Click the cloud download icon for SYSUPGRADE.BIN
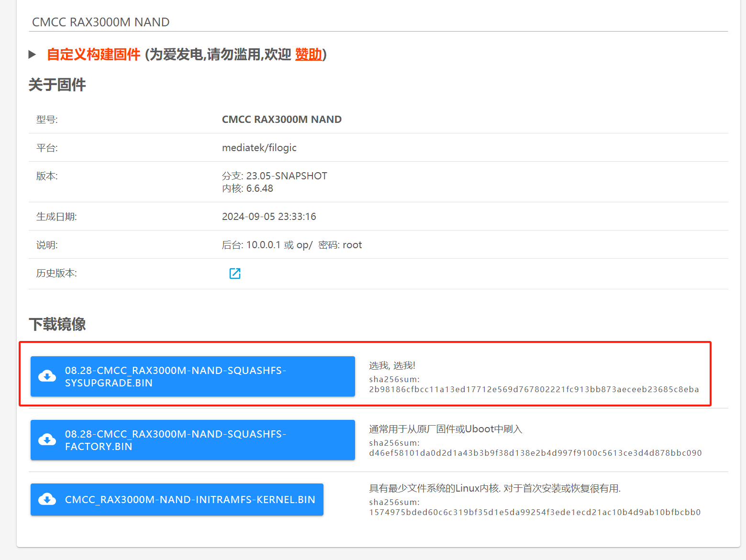 pos(47,376)
